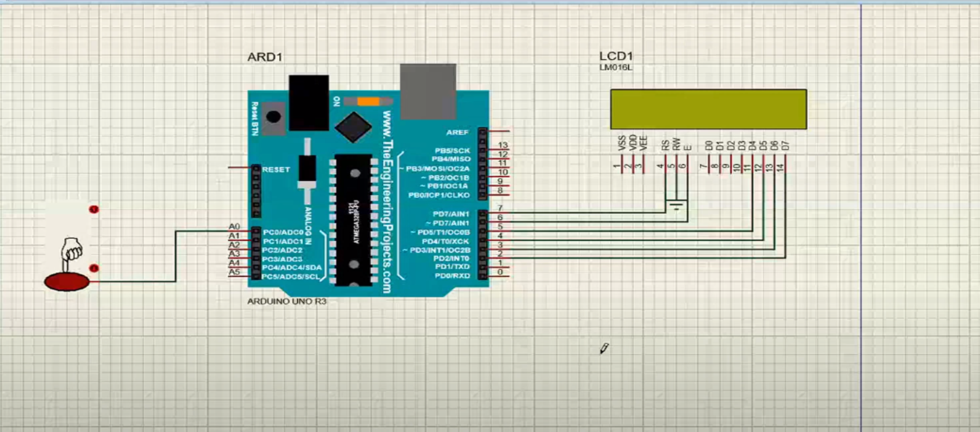980x432 pixels.
Task: Select the yellow-green LCD display screen
Action: pyautogui.click(x=708, y=109)
